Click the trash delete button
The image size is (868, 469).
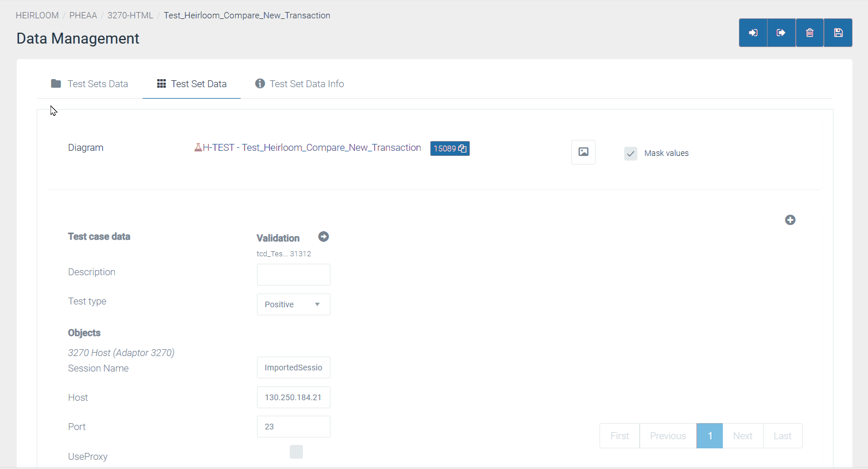809,33
